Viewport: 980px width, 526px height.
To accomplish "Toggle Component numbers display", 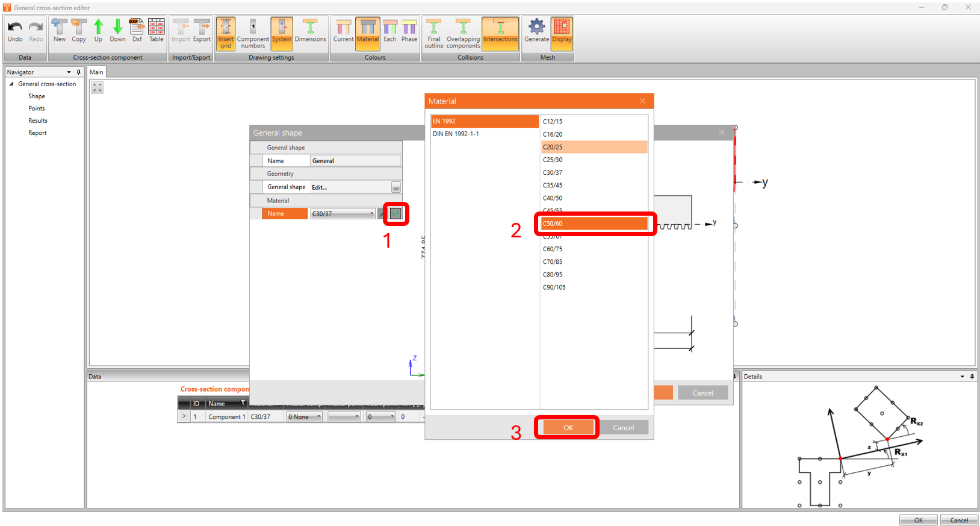I will click(253, 34).
